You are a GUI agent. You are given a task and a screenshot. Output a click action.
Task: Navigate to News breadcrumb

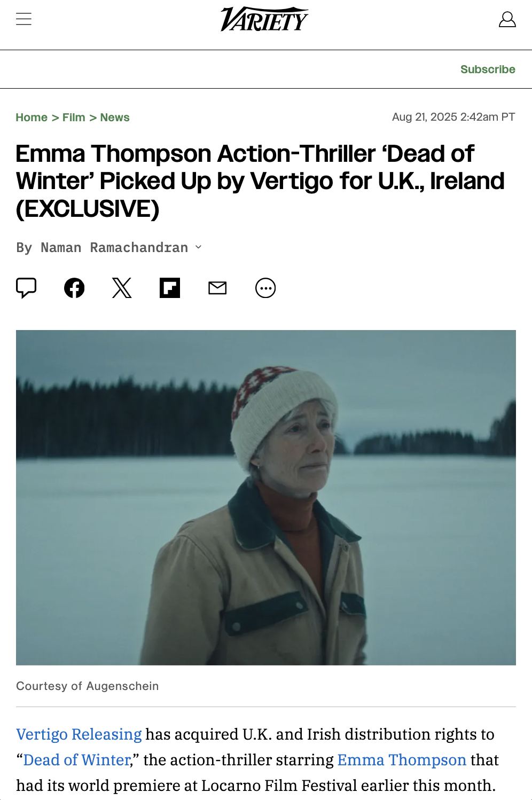coord(115,117)
